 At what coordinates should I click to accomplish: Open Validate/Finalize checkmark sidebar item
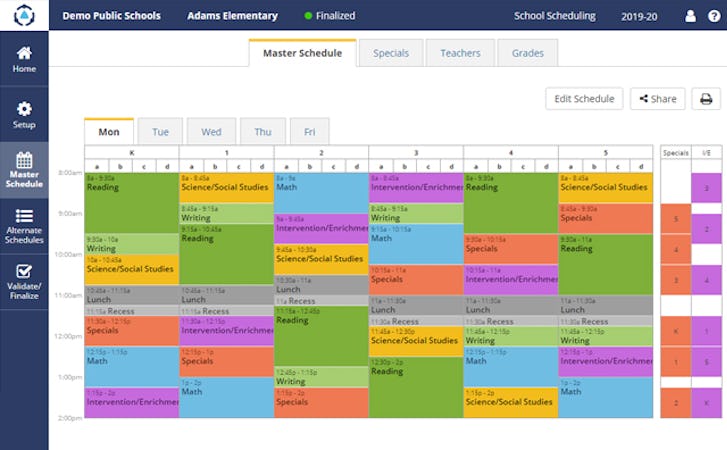coord(24,281)
